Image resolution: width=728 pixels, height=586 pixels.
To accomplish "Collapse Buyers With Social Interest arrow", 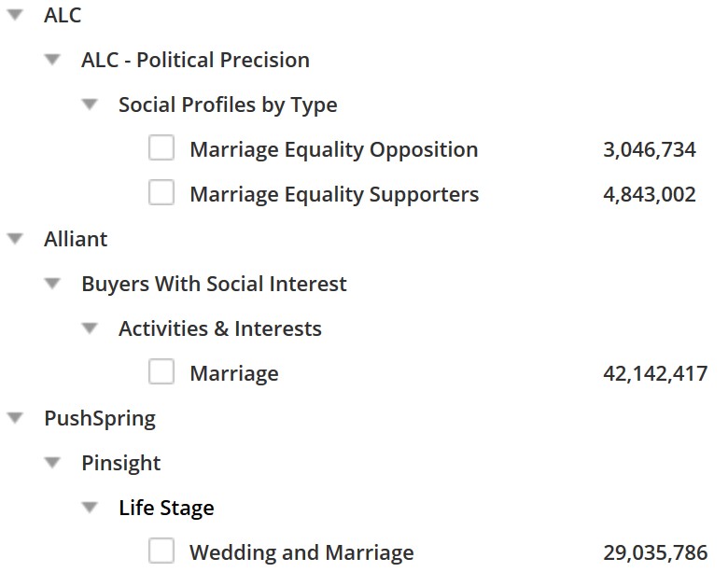I will [52, 284].
